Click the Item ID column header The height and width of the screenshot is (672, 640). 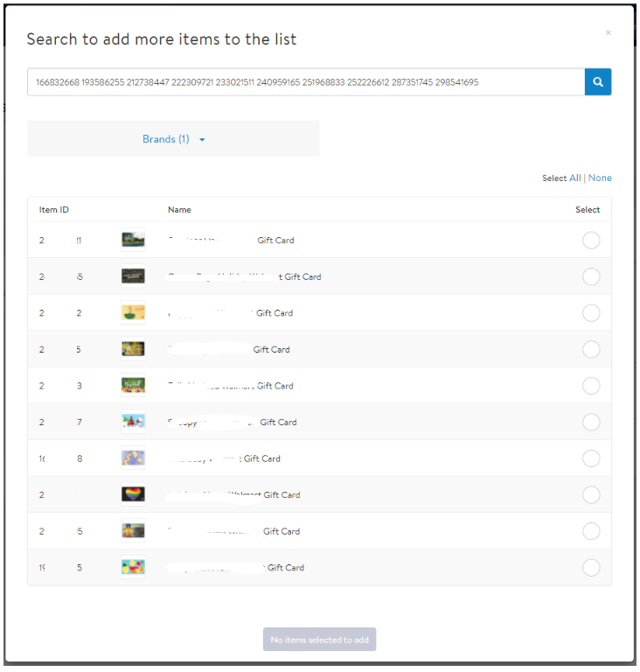54,210
